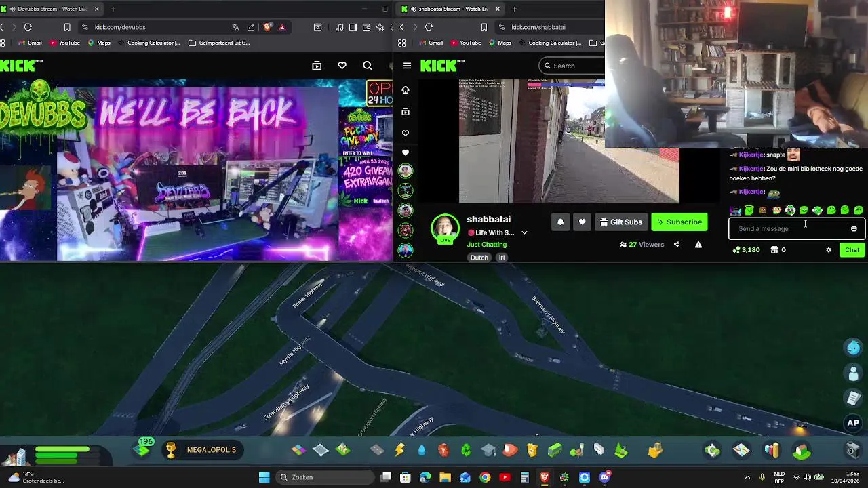Screen dimensions: 868x488
Task: Open the transportation tool (green bus)
Action: click(555, 450)
